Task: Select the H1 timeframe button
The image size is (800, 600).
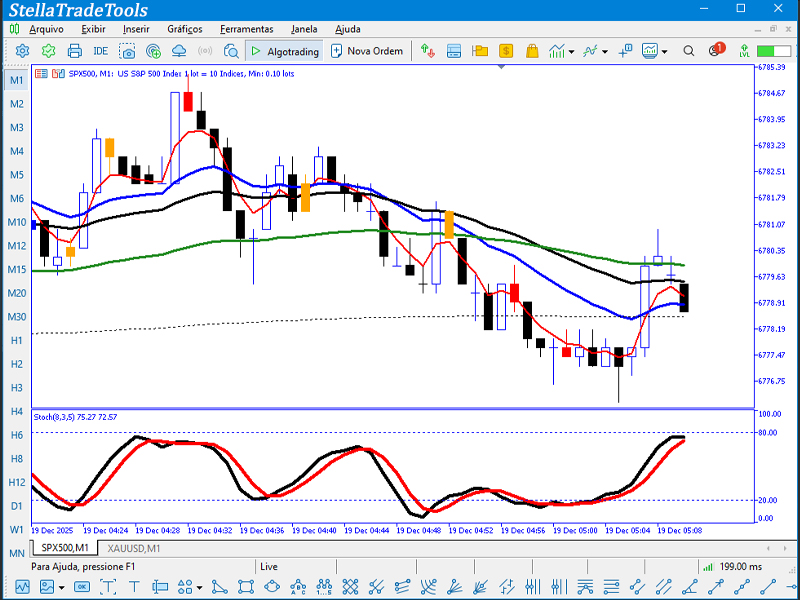Action: [17, 341]
